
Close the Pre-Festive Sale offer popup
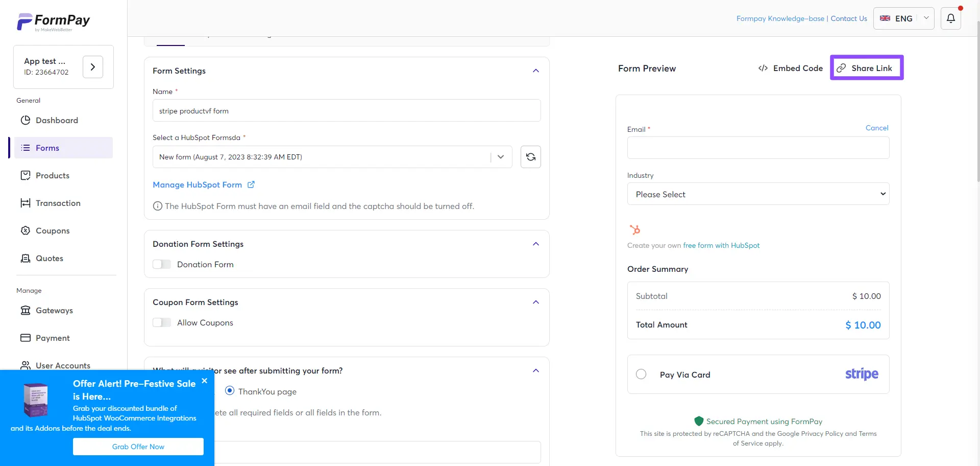(x=205, y=381)
